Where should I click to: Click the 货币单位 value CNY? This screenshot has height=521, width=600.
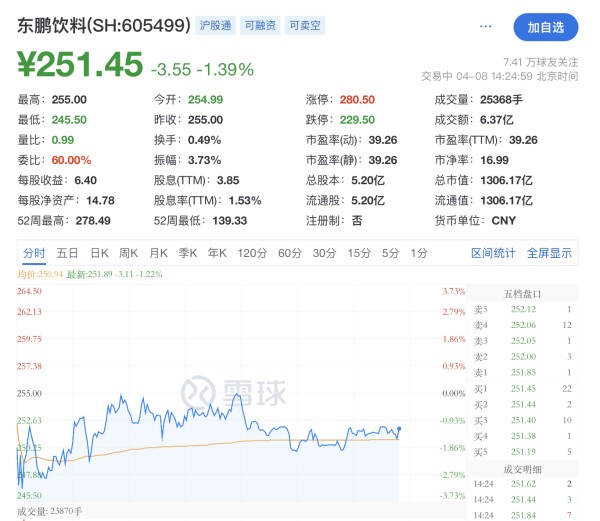pos(504,221)
